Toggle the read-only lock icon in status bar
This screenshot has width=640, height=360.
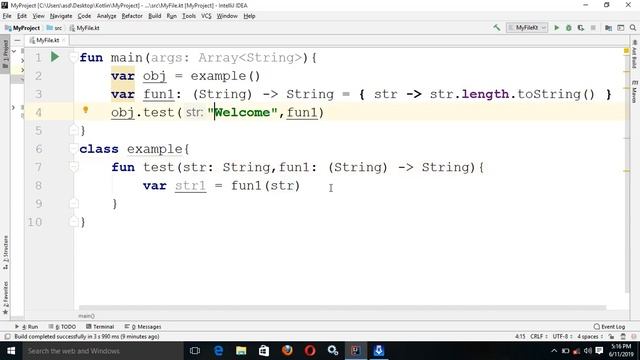611,337
